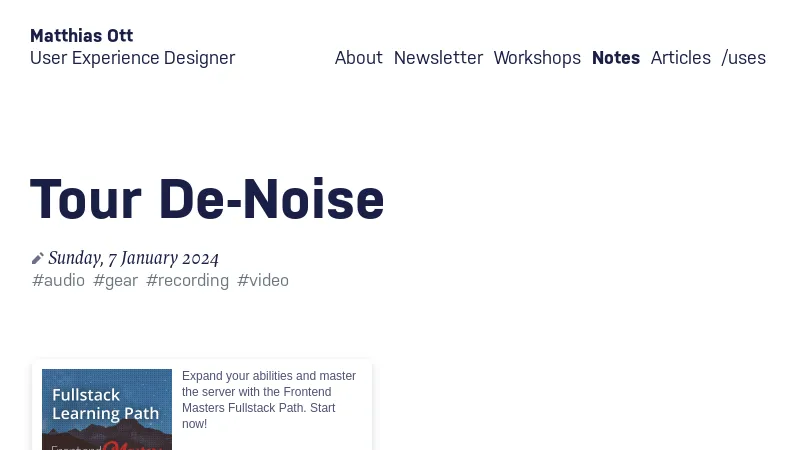The image size is (800, 450).
Task: Click 'now!' at the end of ad text
Action: pyautogui.click(x=194, y=424)
